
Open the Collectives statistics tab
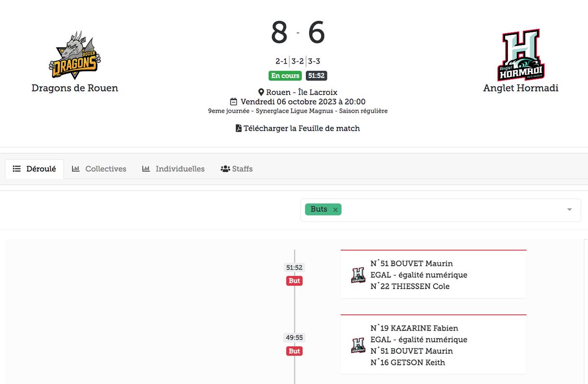(x=99, y=168)
